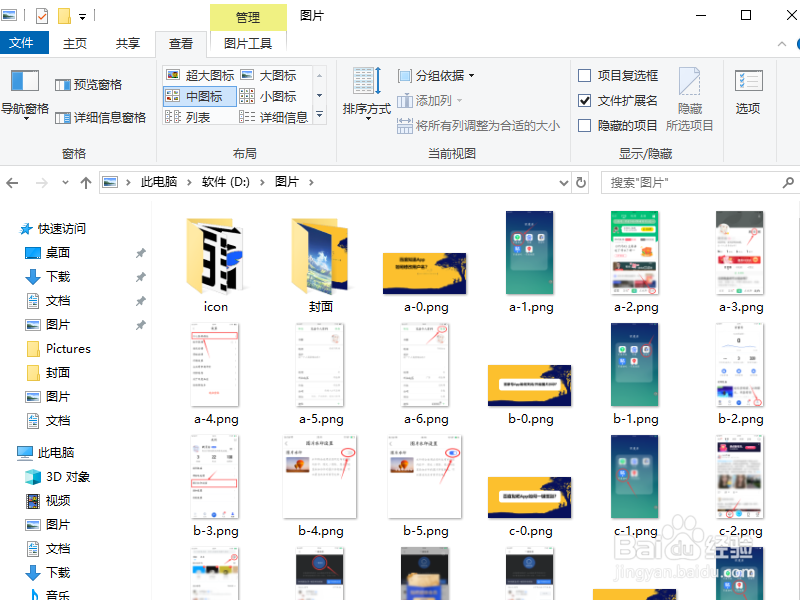The width and height of the screenshot is (800, 600).
Task: Open the recent locations dropdown
Action: 65,183
